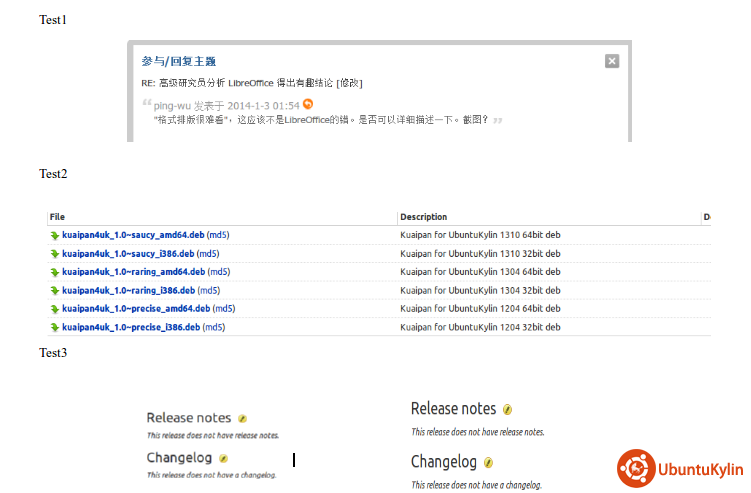The image size is (751, 493).
Task: Open md5 link for saucy_i386.deb
Action: click(x=208, y=254)
